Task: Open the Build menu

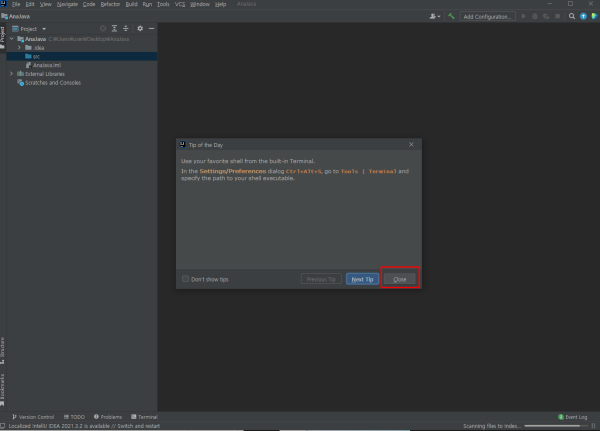Action: tap(131, 4)
